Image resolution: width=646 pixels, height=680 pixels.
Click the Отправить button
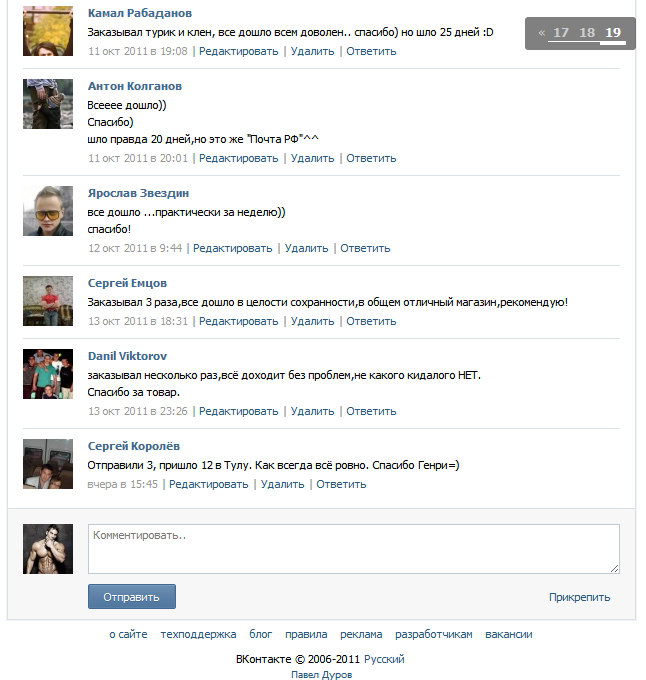click(132, 597)
